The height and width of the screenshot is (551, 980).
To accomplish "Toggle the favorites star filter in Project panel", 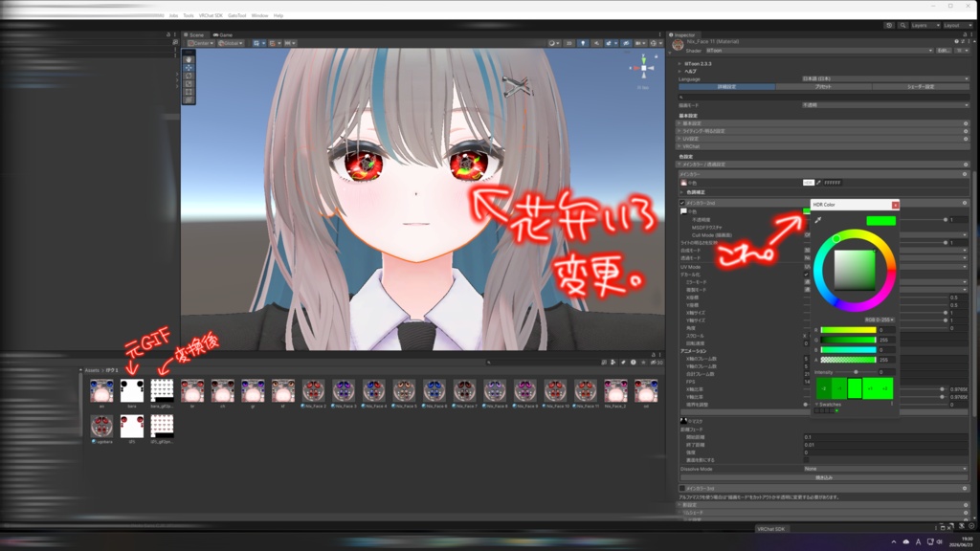I will pos(643,362).
